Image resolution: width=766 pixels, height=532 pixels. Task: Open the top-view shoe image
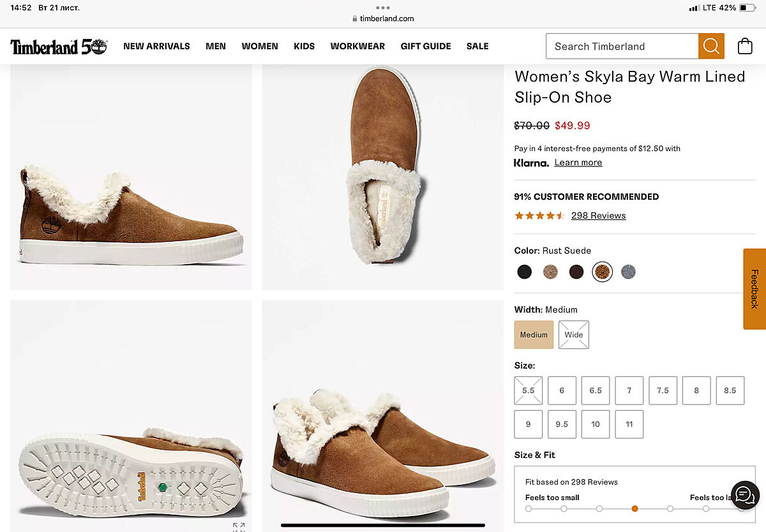383,177
